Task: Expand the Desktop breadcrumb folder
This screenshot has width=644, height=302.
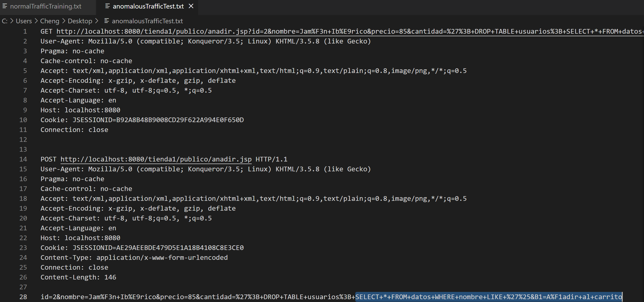Action: tap(80, 21)
